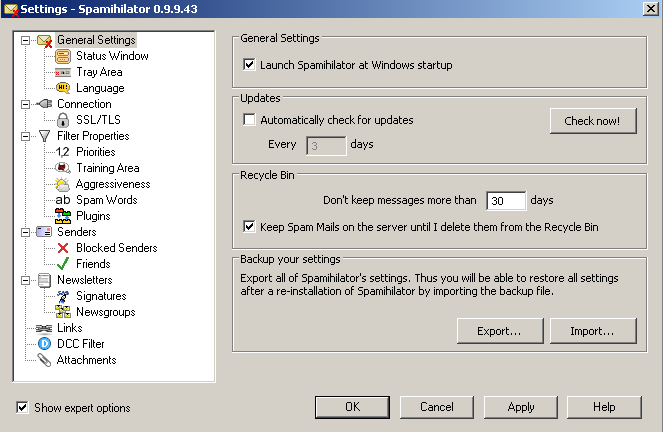Click the Apply button
This screenshot has height=432, width=663.
[521, 407]
